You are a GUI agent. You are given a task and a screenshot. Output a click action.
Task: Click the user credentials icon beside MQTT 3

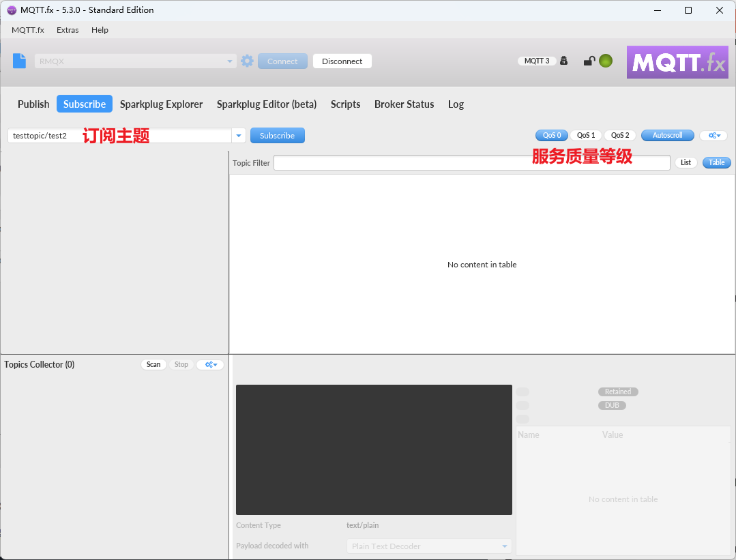[563, 61]
